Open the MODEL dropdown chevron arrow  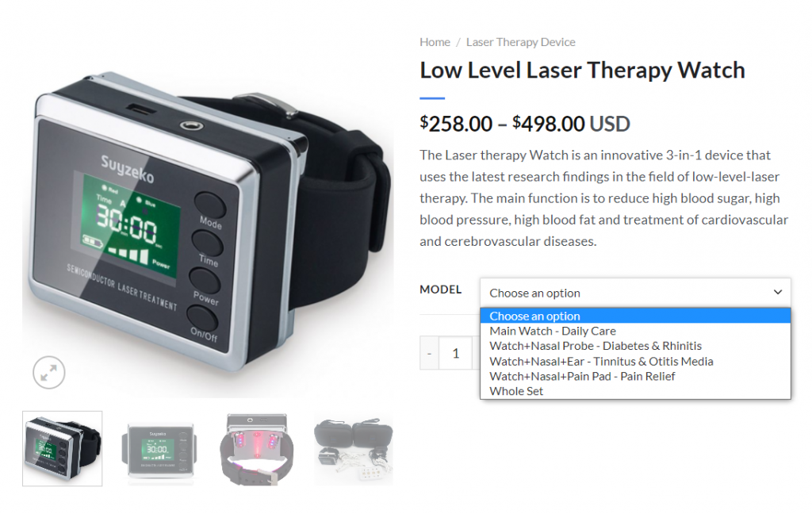click(777, 292)
